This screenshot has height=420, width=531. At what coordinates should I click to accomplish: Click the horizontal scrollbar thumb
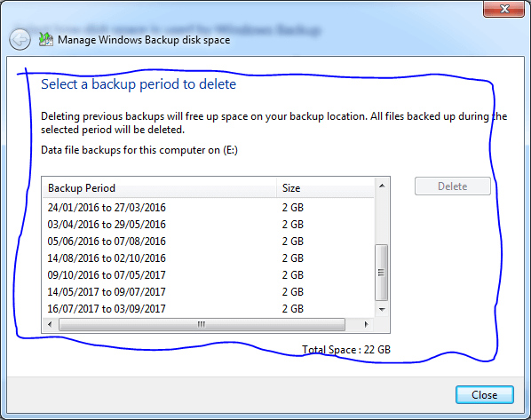click(x=202, y=324)
